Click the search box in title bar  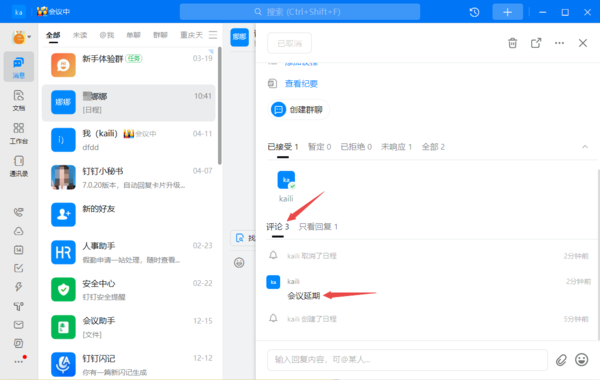click(300, 12)
